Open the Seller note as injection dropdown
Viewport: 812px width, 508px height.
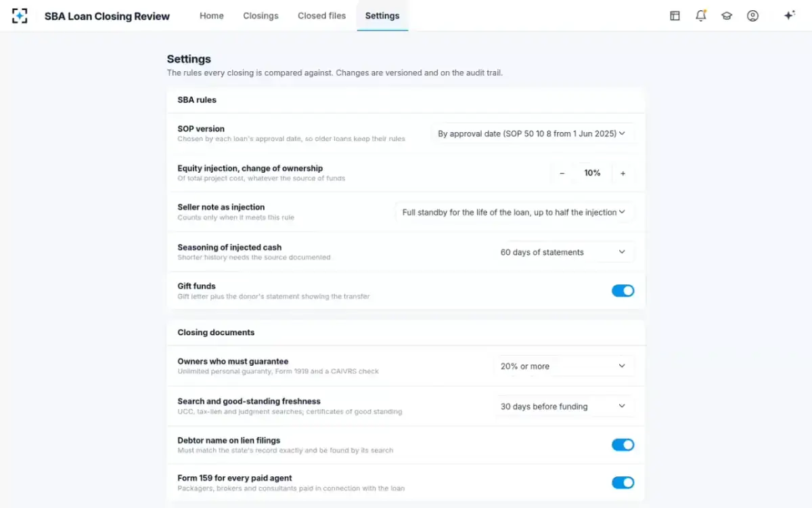[x=514, y=212]
